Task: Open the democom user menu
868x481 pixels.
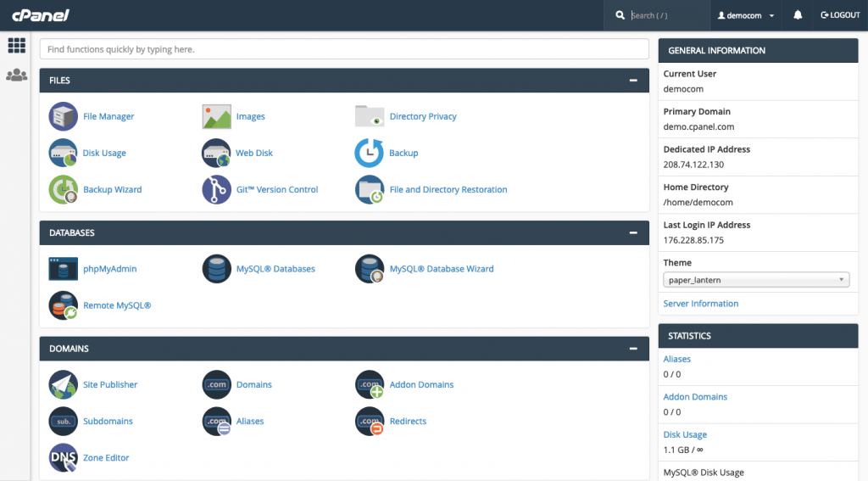Action: (746, 15)
